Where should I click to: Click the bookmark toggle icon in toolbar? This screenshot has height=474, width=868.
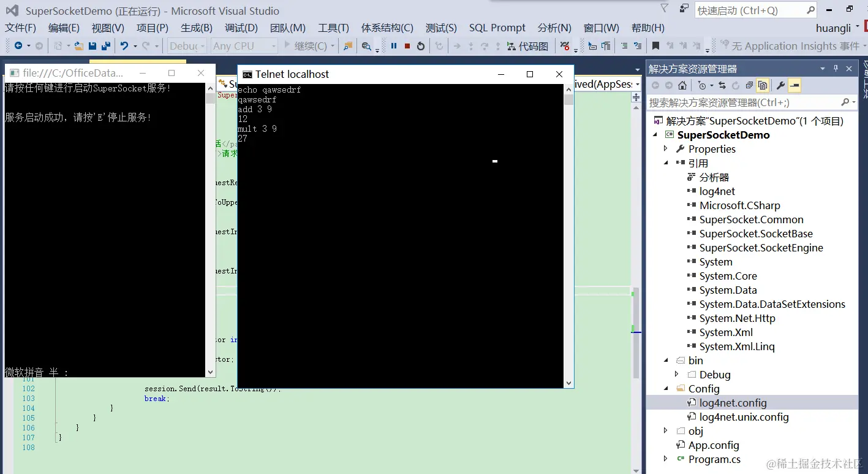[x=655, y=46]
